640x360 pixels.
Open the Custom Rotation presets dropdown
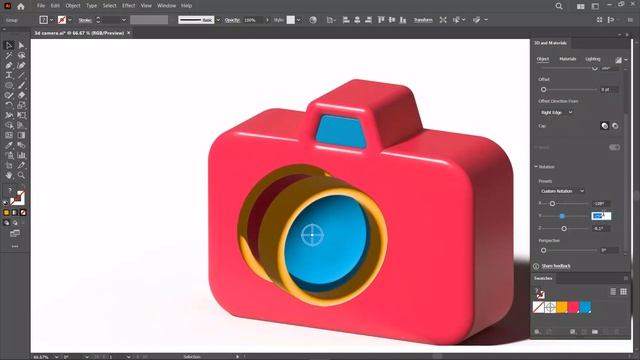(562, 191)
